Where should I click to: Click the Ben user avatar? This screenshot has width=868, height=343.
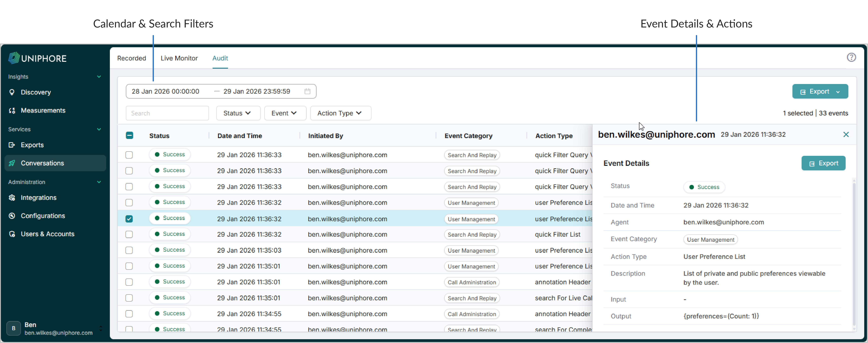pos(14,328)
